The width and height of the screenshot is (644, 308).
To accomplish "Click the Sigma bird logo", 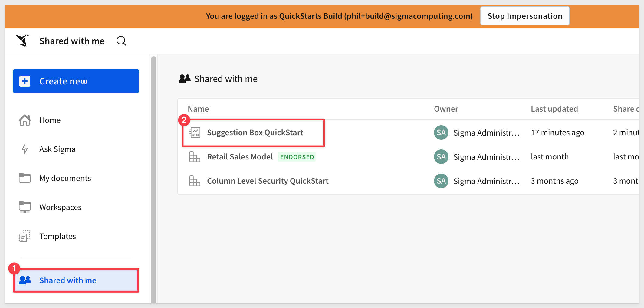I will coord(23,41).
